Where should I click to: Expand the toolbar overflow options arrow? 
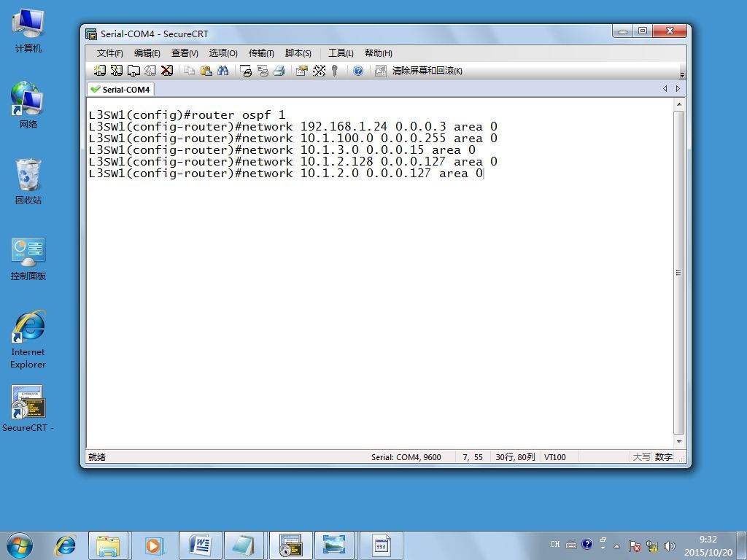click(x=682, y=75)
